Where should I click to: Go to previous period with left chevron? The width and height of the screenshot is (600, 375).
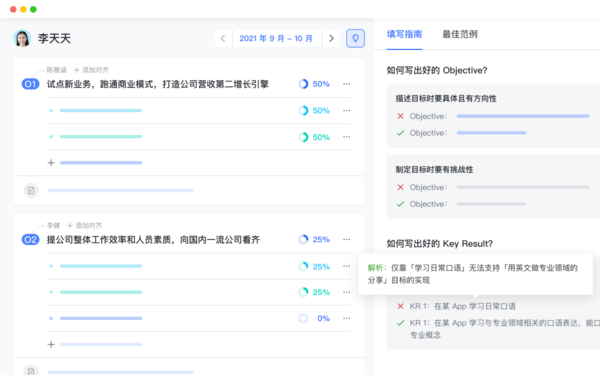223,38
